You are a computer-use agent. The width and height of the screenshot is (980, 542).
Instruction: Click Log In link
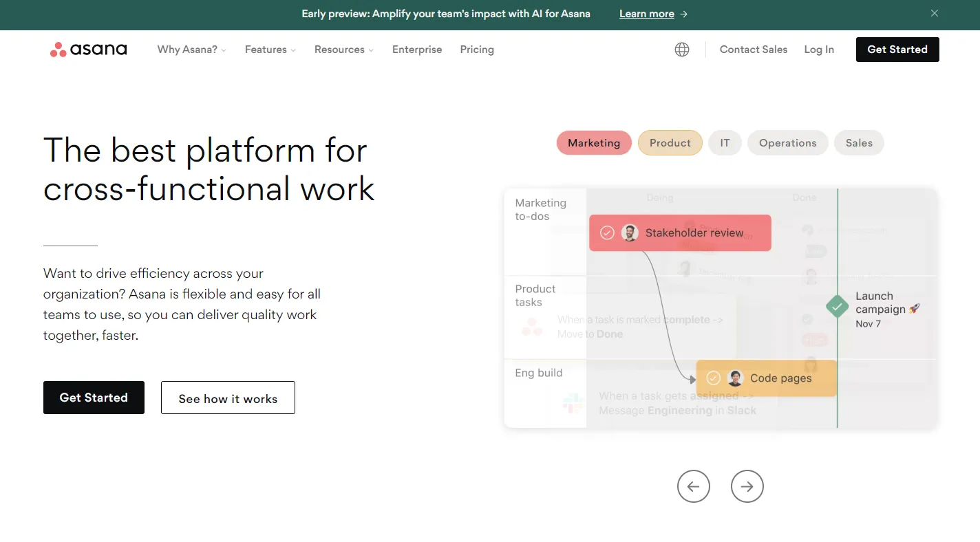[x=819, y=50]
